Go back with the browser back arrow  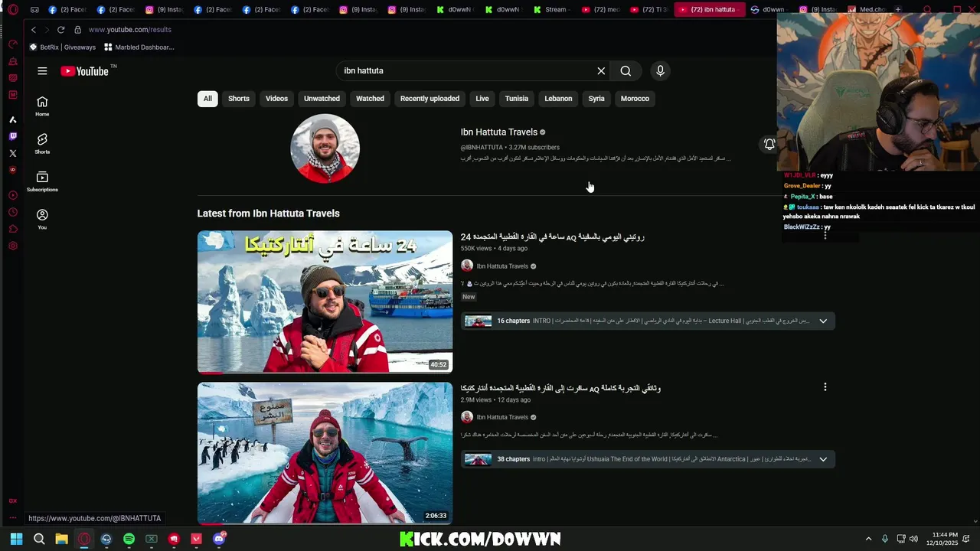[x=34, y=30]
